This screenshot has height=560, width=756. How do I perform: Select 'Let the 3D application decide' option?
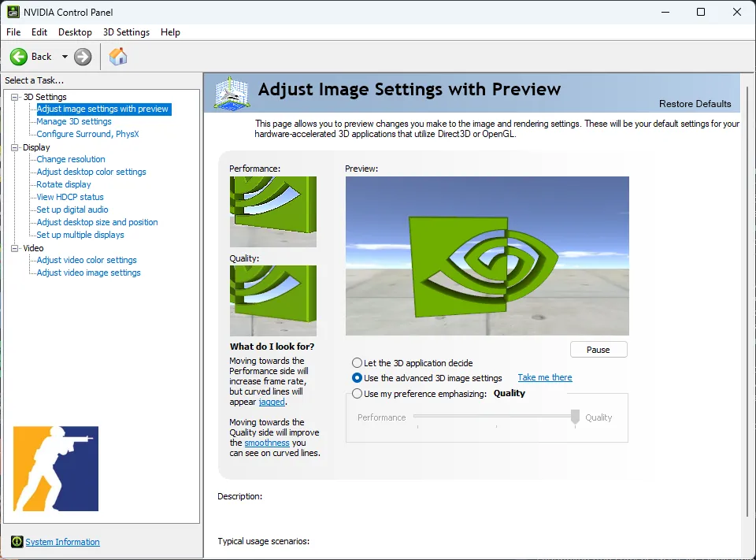pos(358,363)
